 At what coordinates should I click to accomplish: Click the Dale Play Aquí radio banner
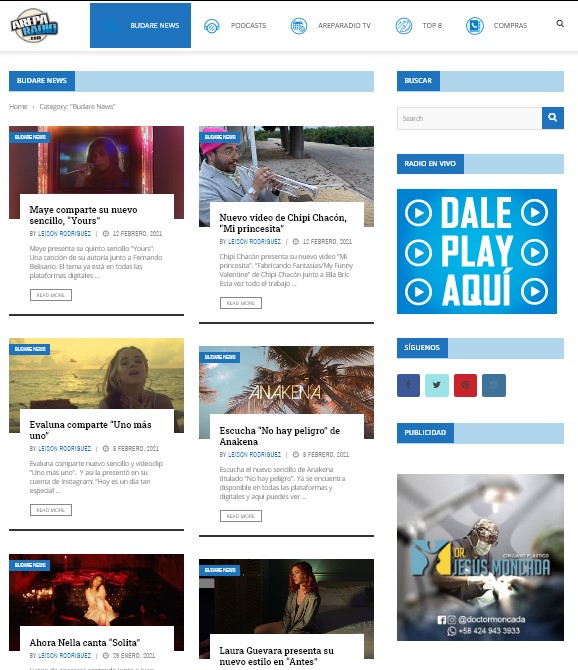coord(477,251)
